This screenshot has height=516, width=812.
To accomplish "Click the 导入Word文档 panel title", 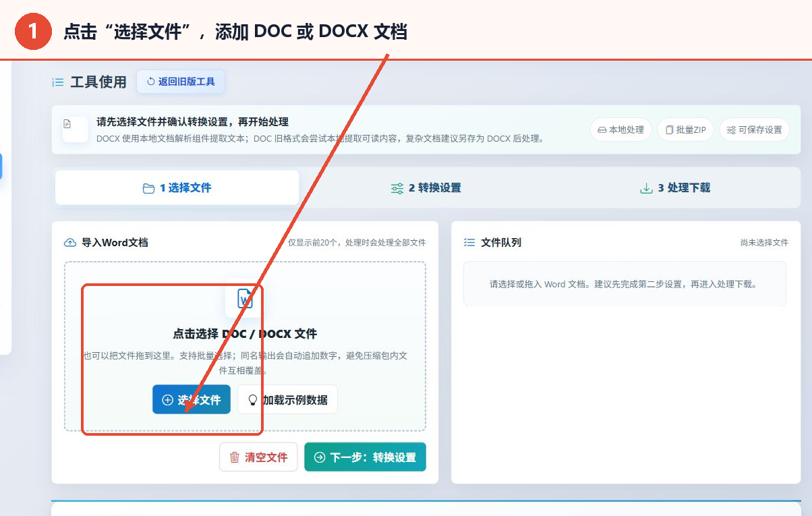I will coord(115,242).
